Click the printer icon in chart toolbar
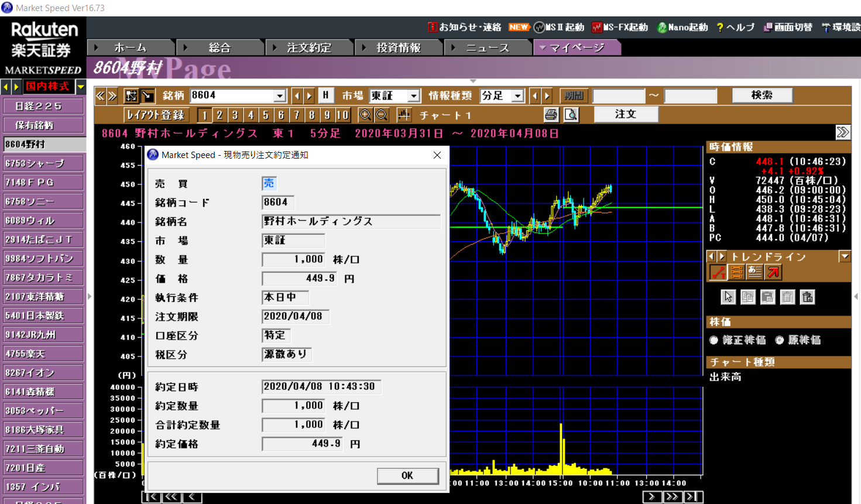This screenshot has width=861, height=504. [x=551, y=115]
